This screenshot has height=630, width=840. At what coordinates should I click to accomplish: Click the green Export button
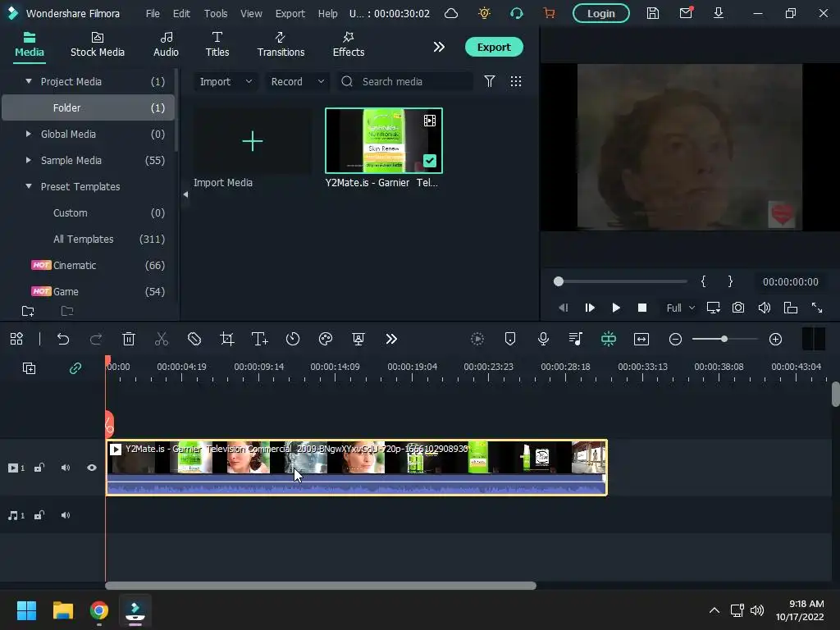pyautogui.click(x=494, y=47)
